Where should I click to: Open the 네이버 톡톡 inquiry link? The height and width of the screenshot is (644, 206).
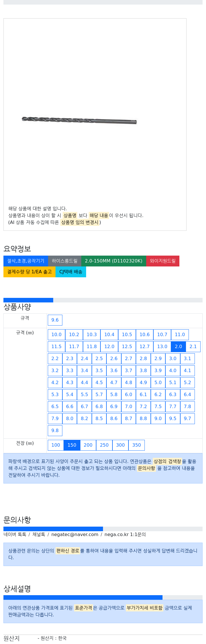(x=15, y=535)
